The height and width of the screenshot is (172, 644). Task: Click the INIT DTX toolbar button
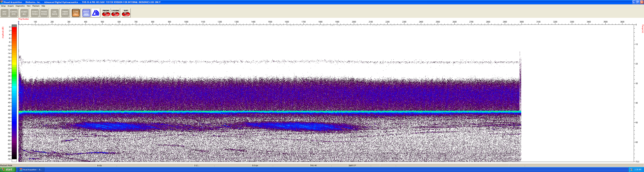coord(5,13)
